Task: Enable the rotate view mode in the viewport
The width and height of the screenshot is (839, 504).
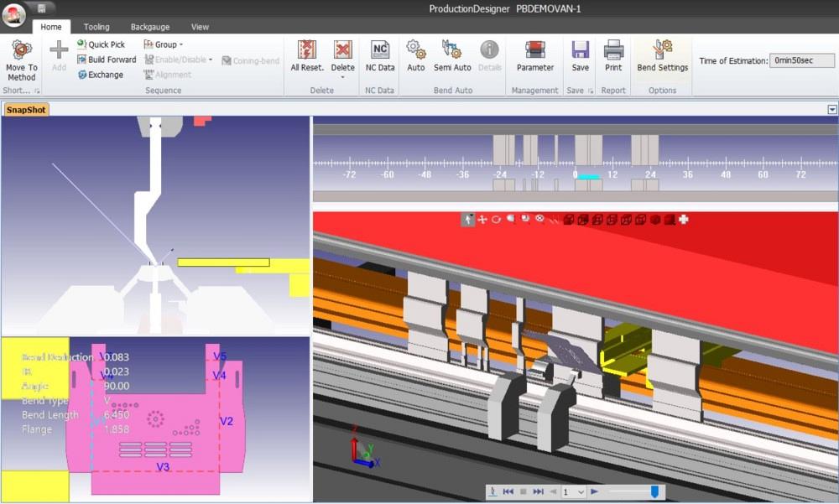Action: (496, 220)
